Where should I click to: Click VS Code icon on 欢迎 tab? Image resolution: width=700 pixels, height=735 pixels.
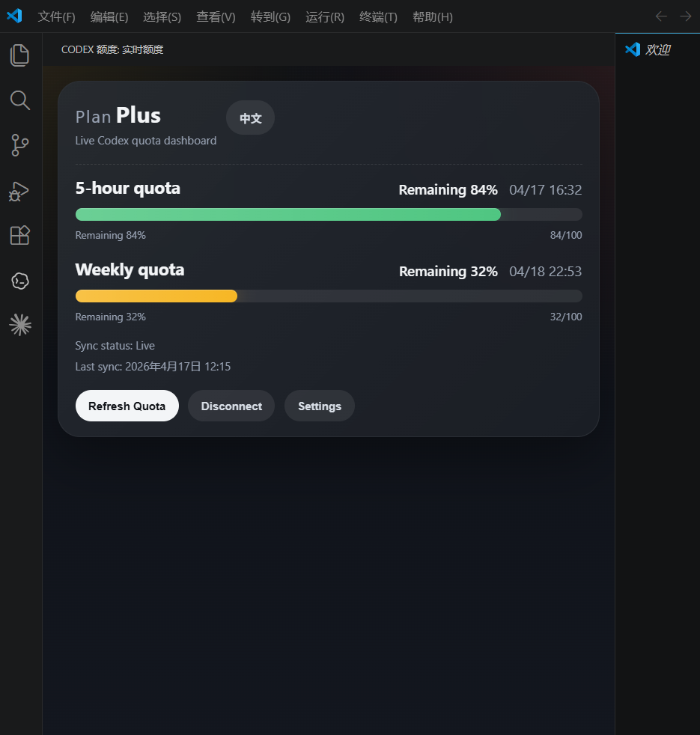(x=633, y=49)
